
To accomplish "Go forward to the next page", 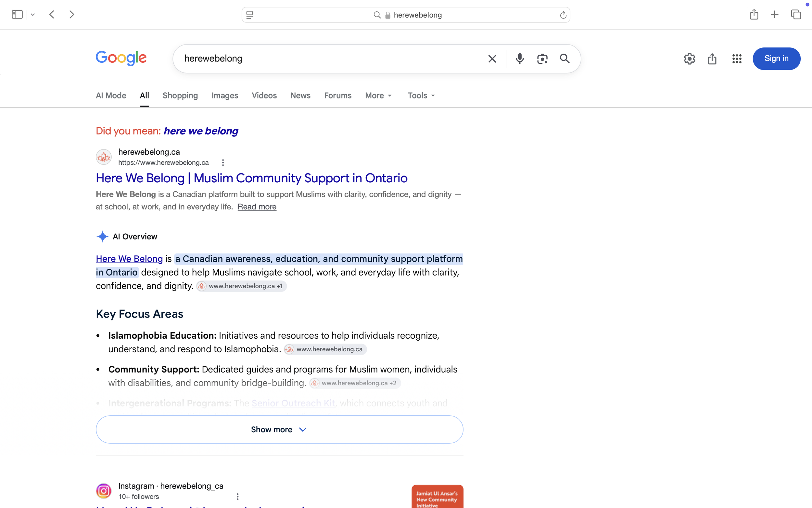I will pos(71,14).
